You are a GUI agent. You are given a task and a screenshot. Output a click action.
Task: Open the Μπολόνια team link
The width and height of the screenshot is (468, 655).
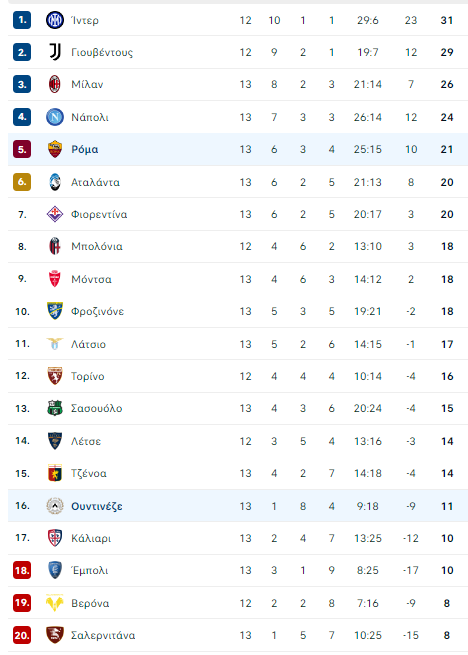(x=97, y=246)
